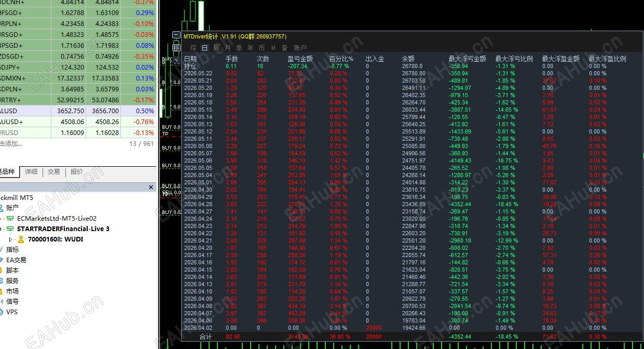Click the 最大浮盈比例 column header

(608, 59)
